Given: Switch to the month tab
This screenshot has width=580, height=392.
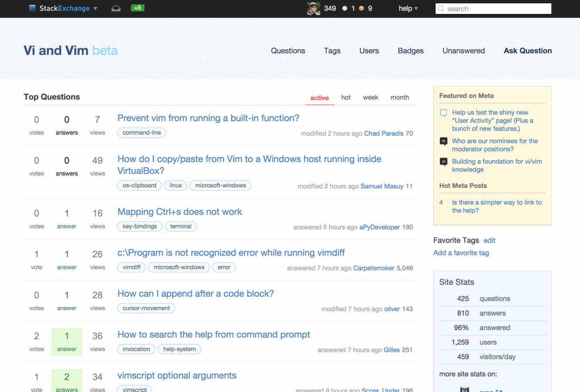Looking at the screenshot, I should (399, 98).
